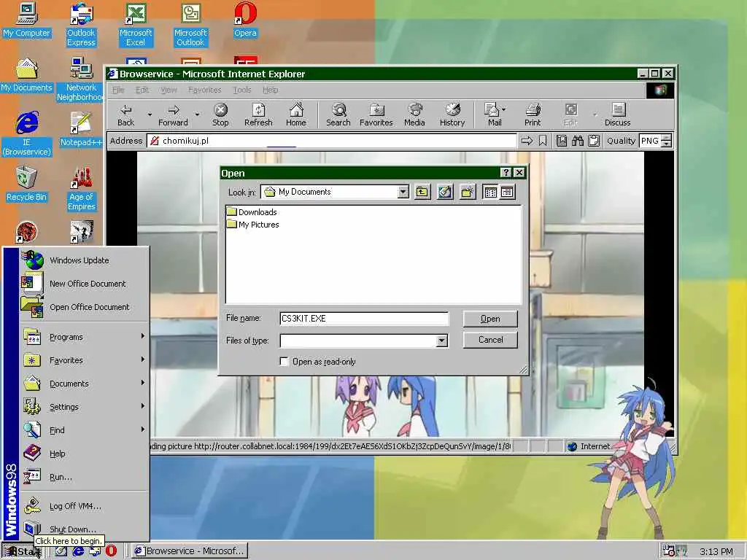Image resolution: width=747 pixels, height=560 pixels.
Task: Open the Search toolbar panel
Action: click(x=338, y=115)
